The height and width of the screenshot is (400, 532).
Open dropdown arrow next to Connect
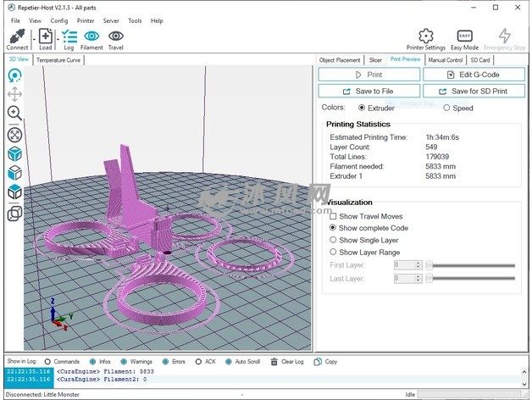(x=31, y=38)
